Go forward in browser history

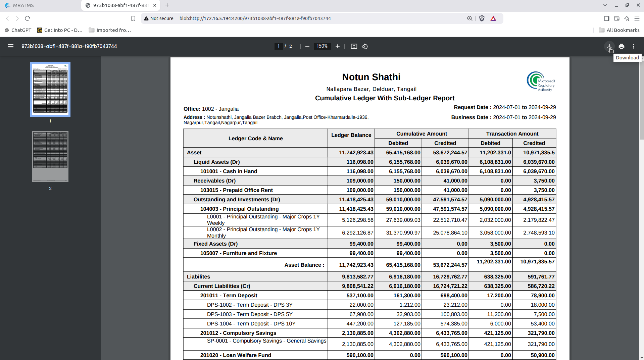pyautogui.click(x=17, y=18)
